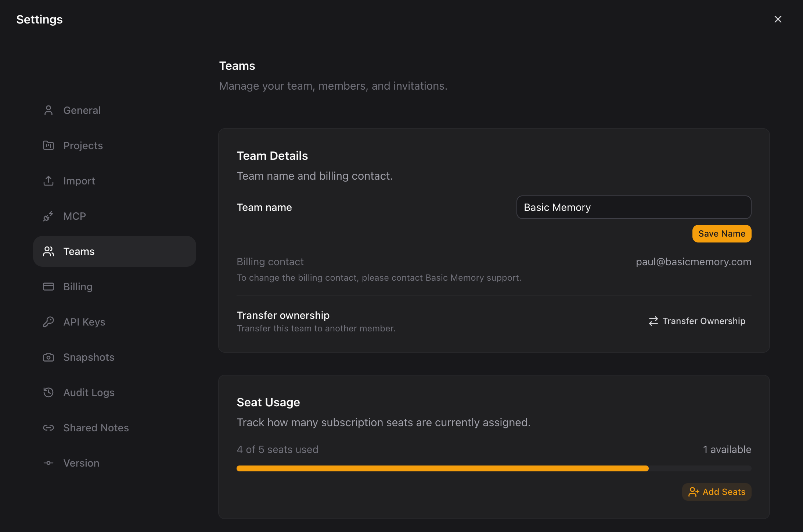Click the API Keys key icon
Screen dimensions: 803x532
click(48, 322)
